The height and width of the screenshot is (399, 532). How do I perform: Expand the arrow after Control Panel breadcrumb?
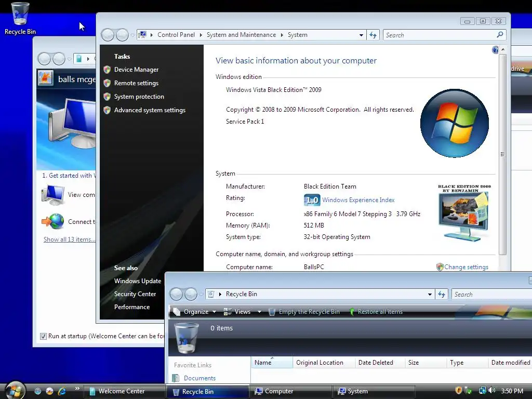(201, 35)
